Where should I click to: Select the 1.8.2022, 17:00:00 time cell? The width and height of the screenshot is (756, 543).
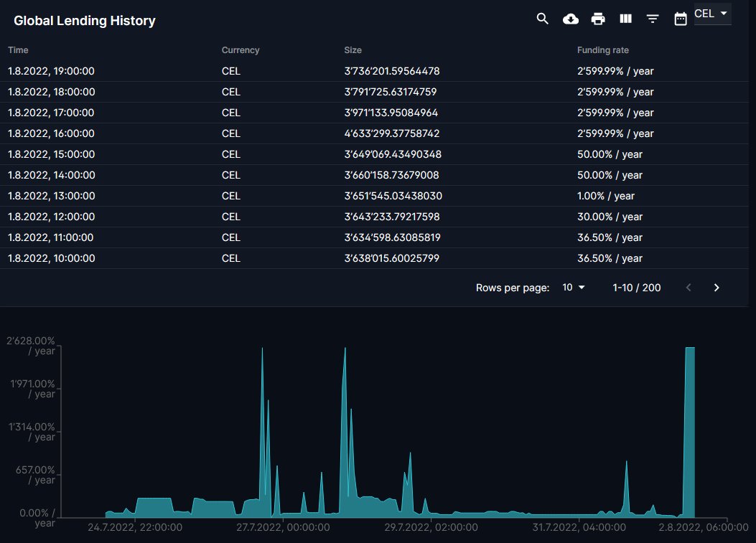51,113
